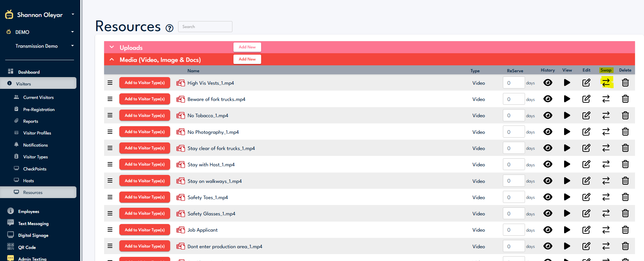Swap the Dont enter production area_1.mp4 file

(606, 246)
